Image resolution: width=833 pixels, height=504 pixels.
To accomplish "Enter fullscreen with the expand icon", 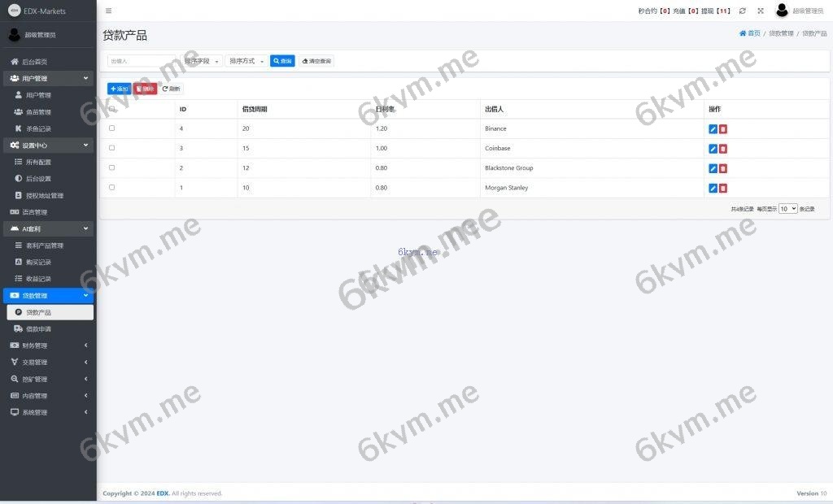I will 761,11.
